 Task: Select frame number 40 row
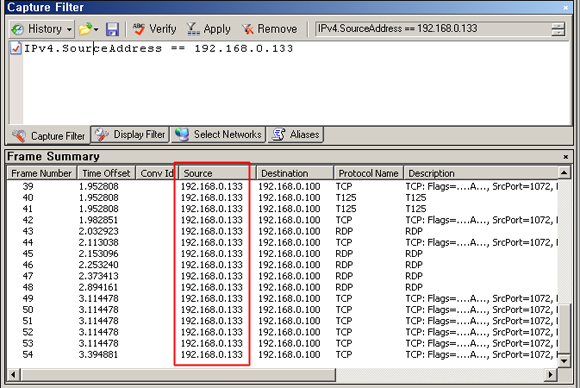[282, 198]
